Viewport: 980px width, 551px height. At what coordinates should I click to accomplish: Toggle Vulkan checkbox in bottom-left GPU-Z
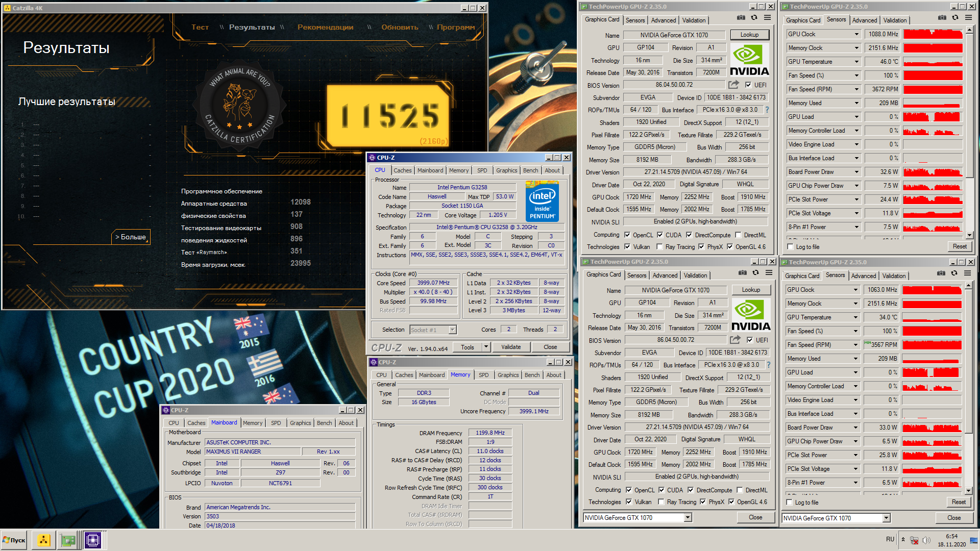tap(629, 502)
